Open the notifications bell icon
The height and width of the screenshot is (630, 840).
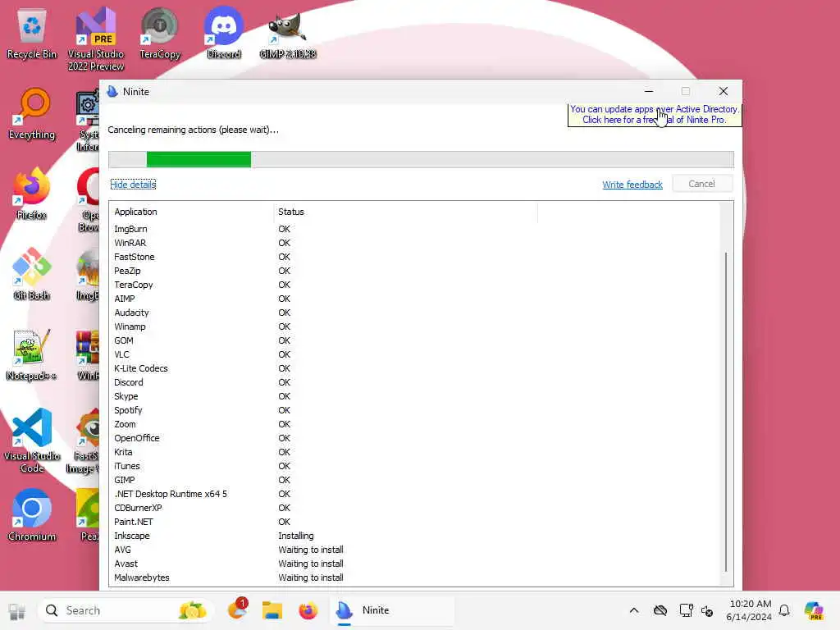coord(784,610)
